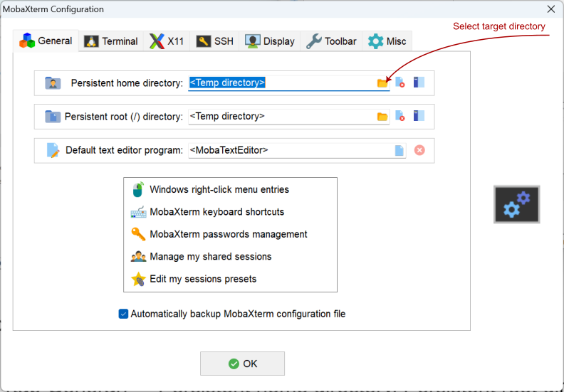
Task: Switch to the Display tab
Action: pyautogui.click(x=270, y=41)
